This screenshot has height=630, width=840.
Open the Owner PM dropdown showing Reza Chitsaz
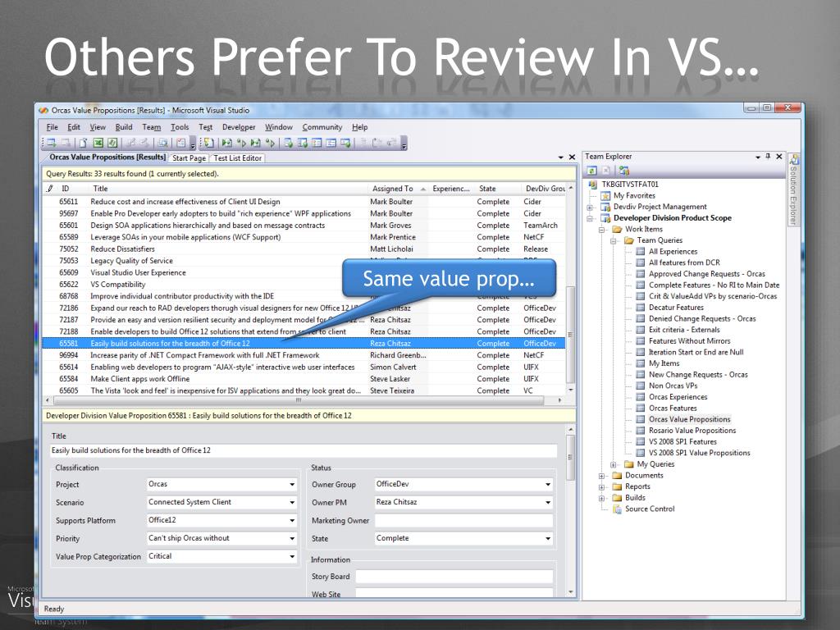pyautogui.click(x=548, y=503)
